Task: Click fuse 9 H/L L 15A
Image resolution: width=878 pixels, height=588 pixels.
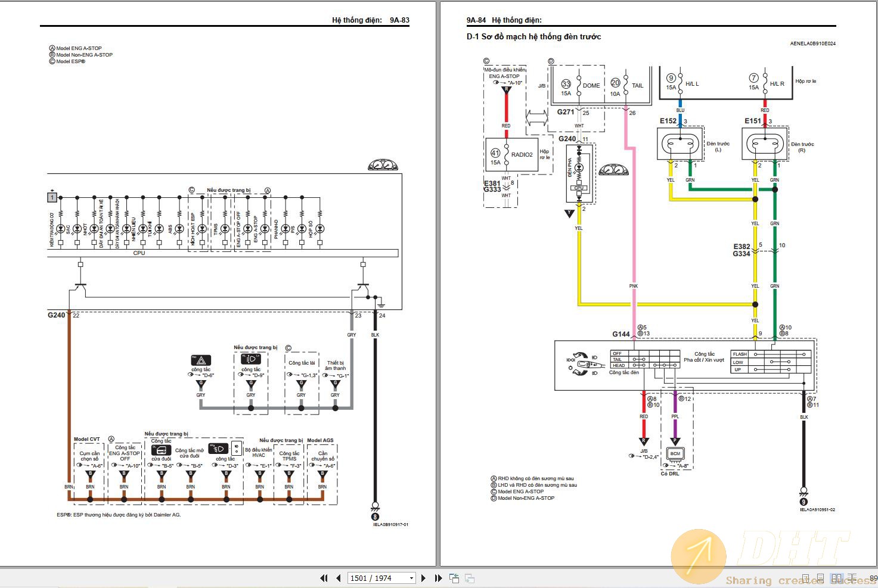Action: pos(682,82)
